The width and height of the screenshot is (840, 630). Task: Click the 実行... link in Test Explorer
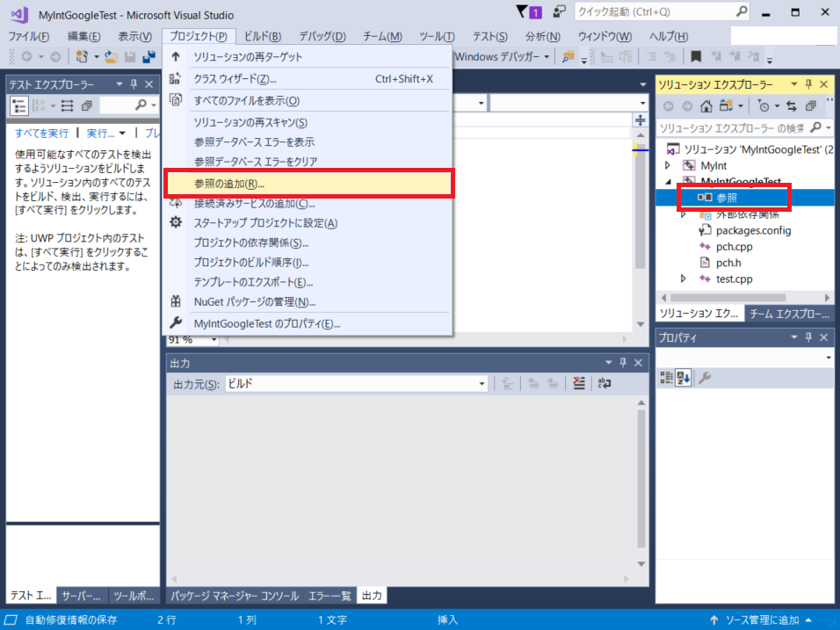[x=100, y=133]
